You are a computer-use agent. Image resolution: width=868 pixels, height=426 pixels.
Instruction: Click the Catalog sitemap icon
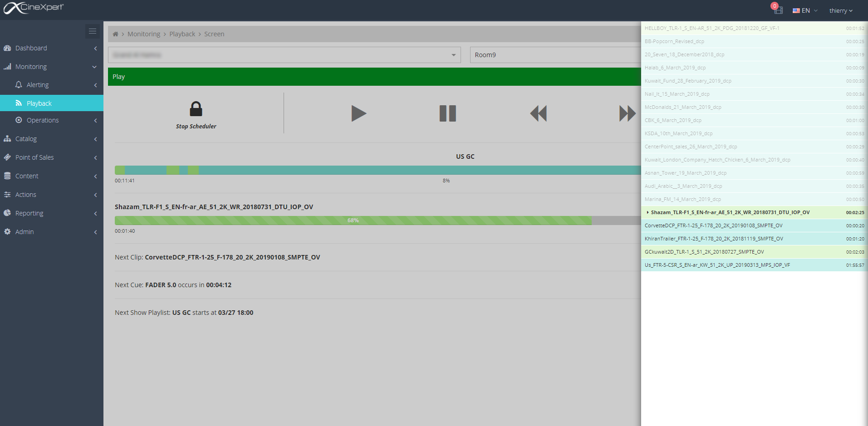(x=7, y=139)
